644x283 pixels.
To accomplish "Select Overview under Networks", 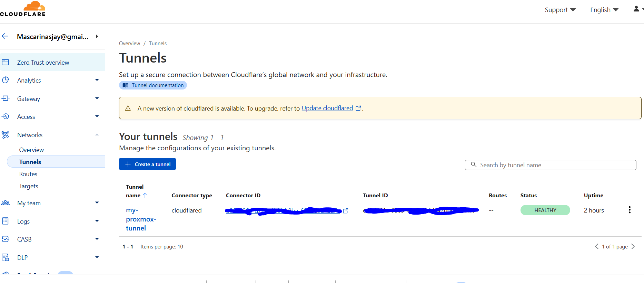I will click(x=31, y=150).
